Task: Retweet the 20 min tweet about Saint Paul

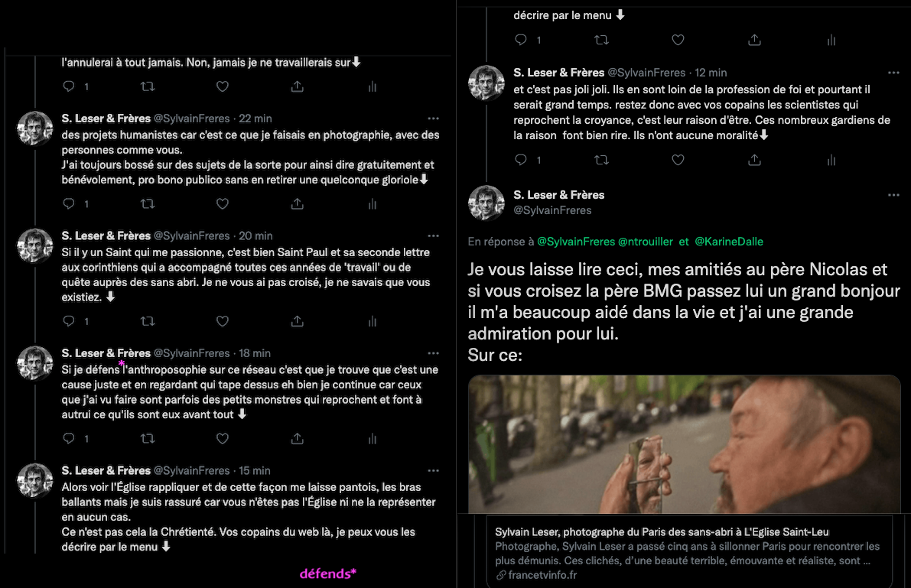Action: pyautogui.click(x=148, y=321)
